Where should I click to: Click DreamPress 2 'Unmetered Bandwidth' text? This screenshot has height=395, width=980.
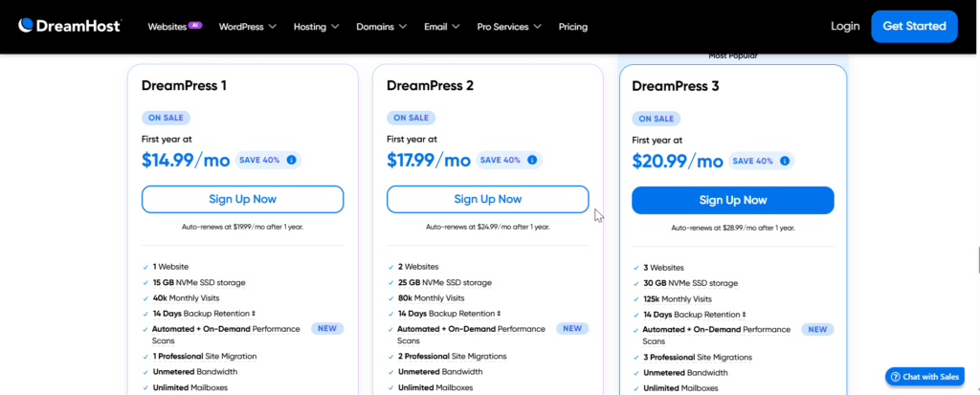pos(440,372)
